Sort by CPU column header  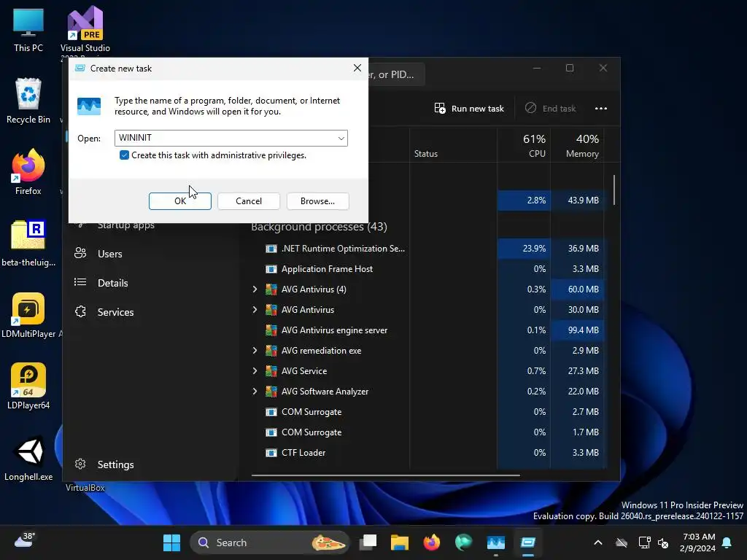click(524, 145)
